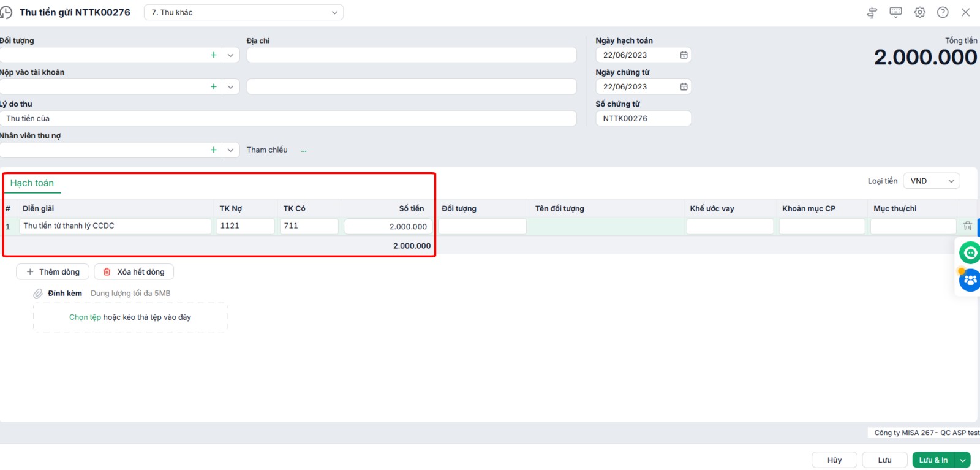This screenshot has width=980, height=470.
Task: Focus the Nộp vào tài khoản input
Action: 104,87
